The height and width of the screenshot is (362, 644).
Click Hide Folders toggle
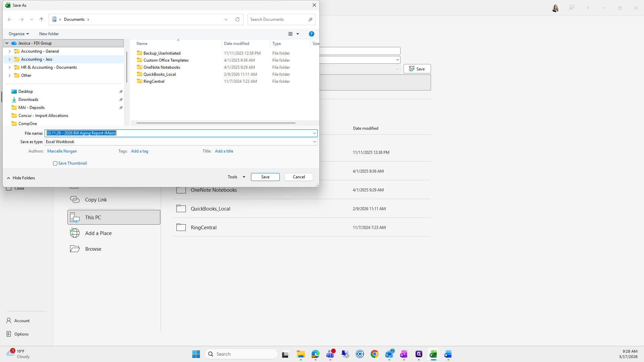coord(21,178)
